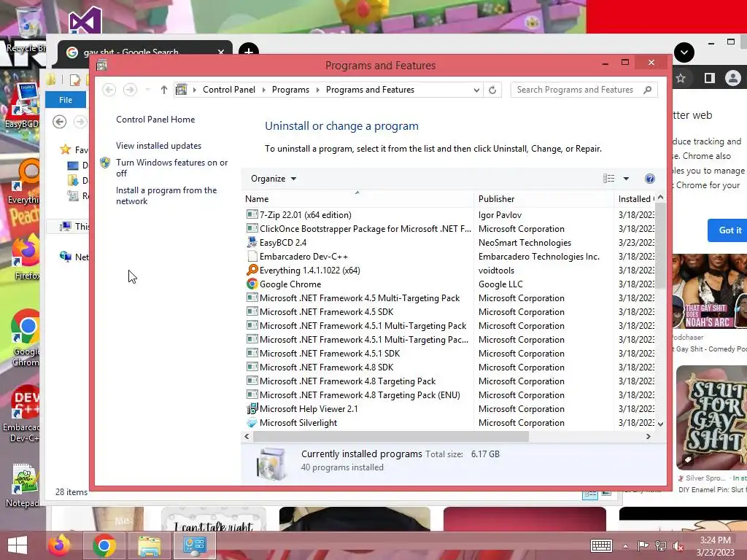This screenshot has width=747, height=560.
Task: Open the recent locations dropdown arrow
Action: [x=147, y=90]
